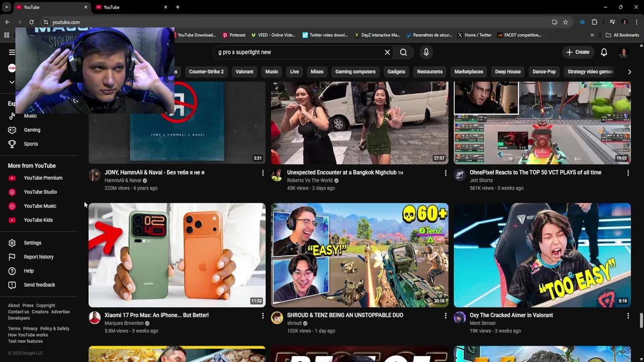Open the Help question-mark entry
The height and width of the screenshot is (362, 644).
click(29, 271)
